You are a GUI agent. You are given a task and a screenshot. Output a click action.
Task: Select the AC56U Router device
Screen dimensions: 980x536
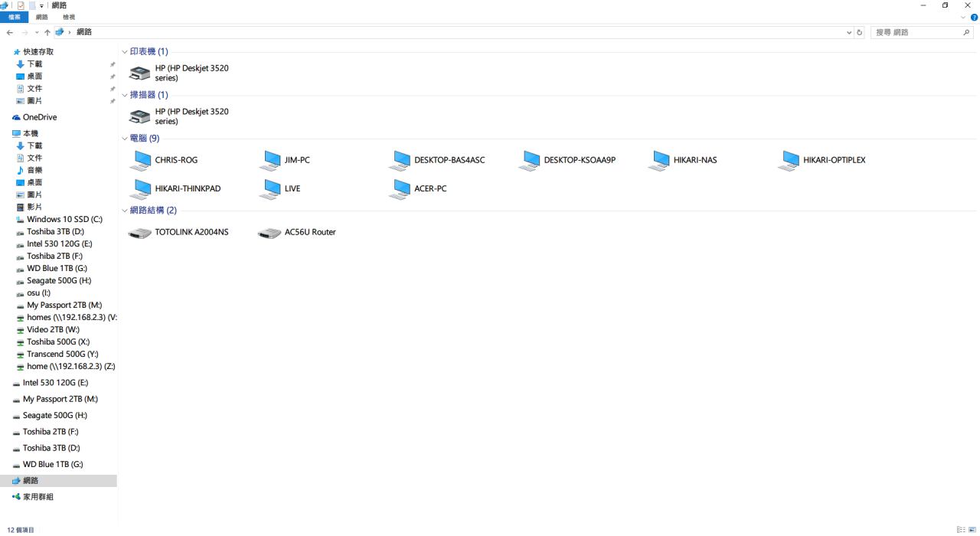click(298, 232)
